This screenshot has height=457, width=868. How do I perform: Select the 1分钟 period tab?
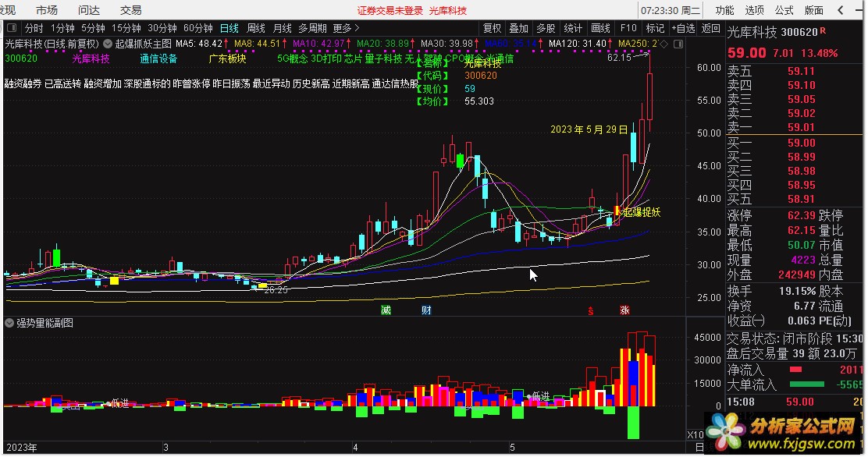tap(62, 27)
